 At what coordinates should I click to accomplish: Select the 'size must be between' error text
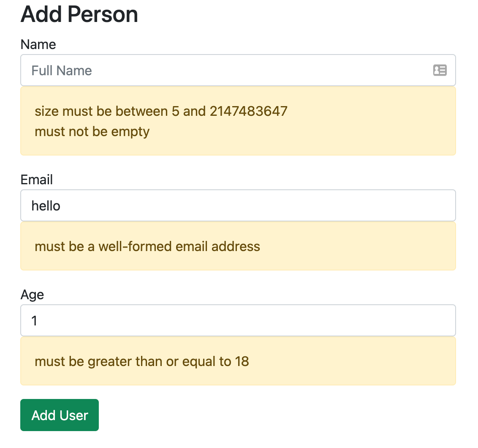click(x=160, y=111)
